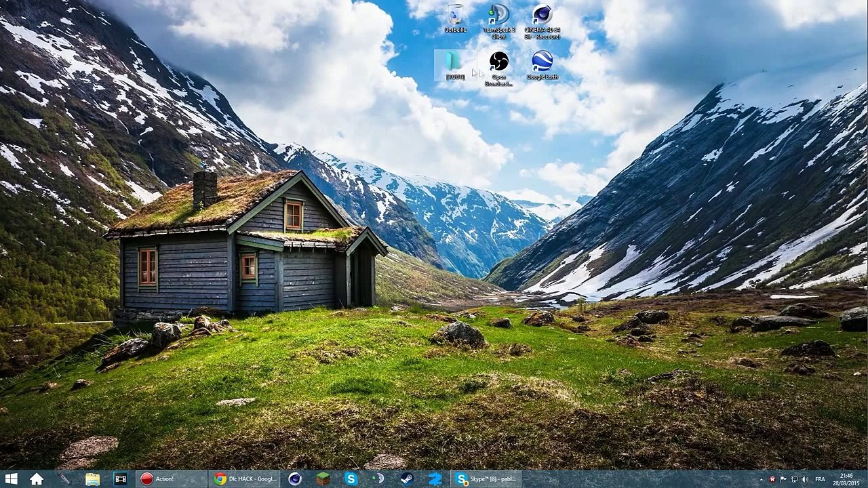Open Steam from the taskbar

click(407, 479)
